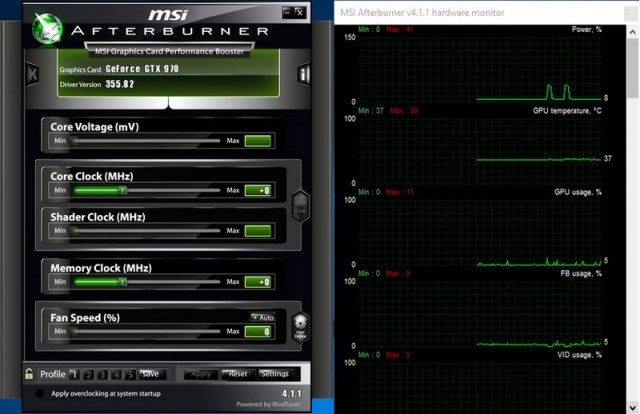640x414 pixels.
Task: Click the FB usage, % graph label
Action: click(581, 273)
